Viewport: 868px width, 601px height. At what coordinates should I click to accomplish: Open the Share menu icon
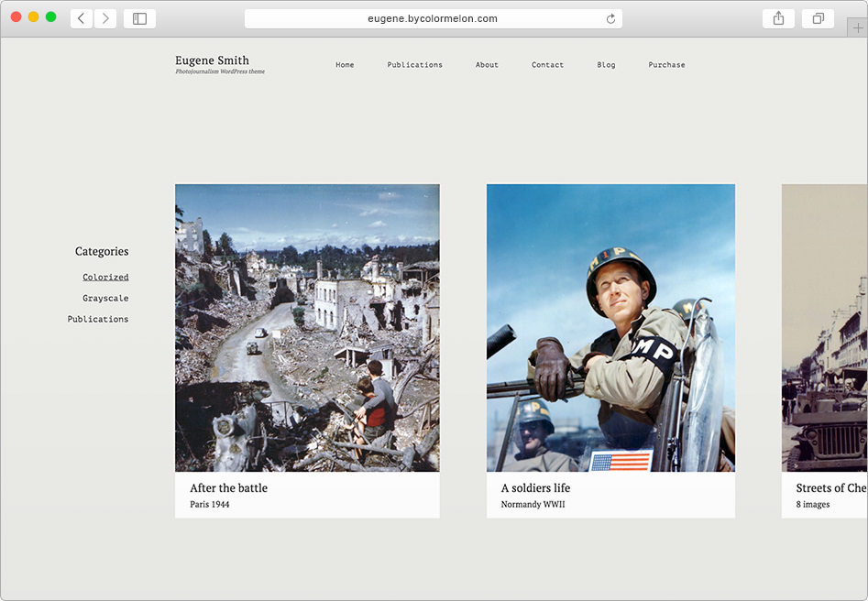coord(778,18)
